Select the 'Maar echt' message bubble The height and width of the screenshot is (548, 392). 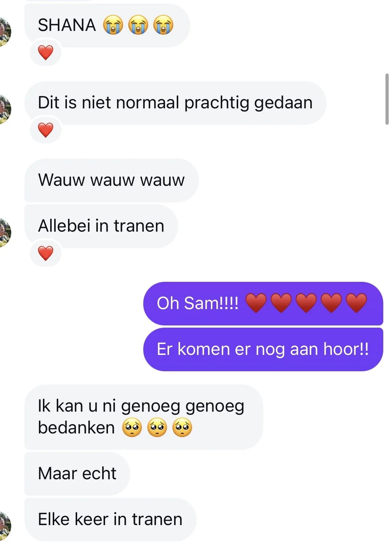tap(77, 474)
